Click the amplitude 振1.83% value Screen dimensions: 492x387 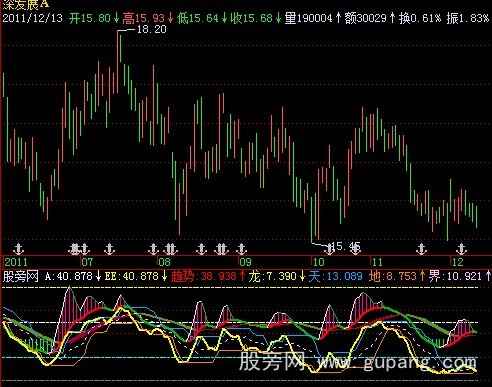pyautogui.click(x=468, y=18)
